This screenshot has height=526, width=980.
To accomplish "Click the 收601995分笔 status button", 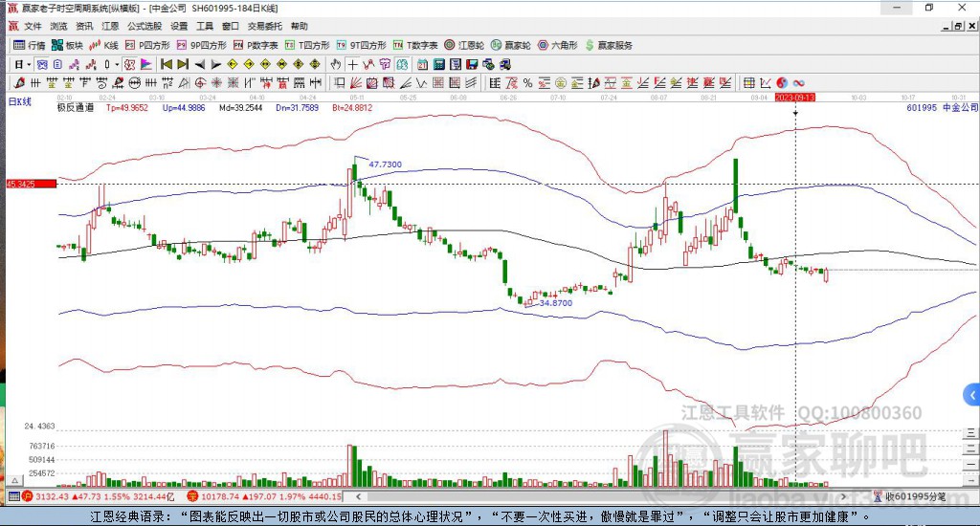I will click(x=910, y=496).
